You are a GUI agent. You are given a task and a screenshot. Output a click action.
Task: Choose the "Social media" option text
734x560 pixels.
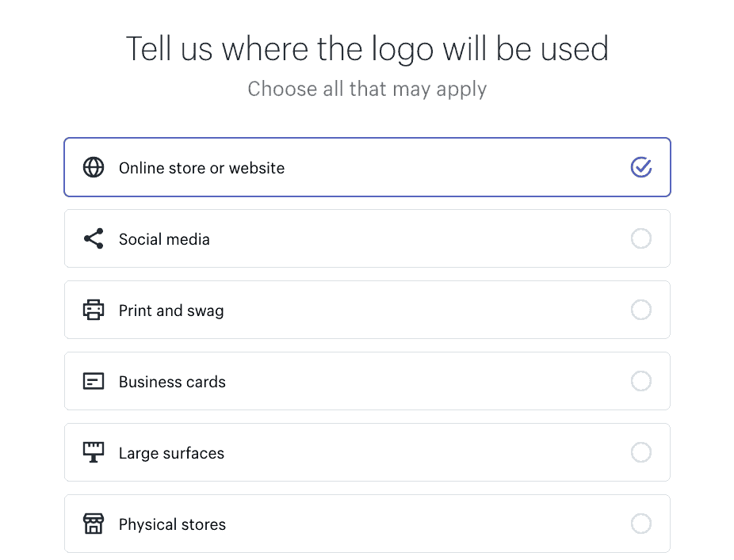click(x=164, y=239)
